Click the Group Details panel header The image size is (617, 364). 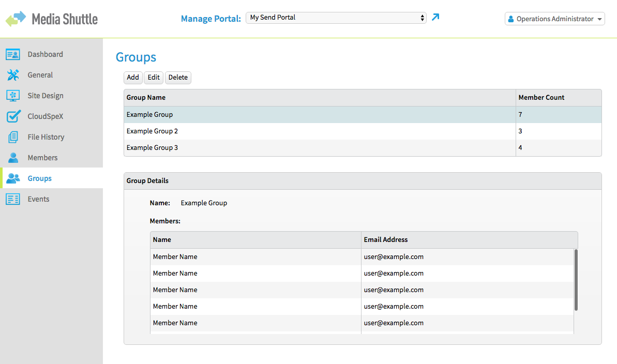(x=363, y=181)
